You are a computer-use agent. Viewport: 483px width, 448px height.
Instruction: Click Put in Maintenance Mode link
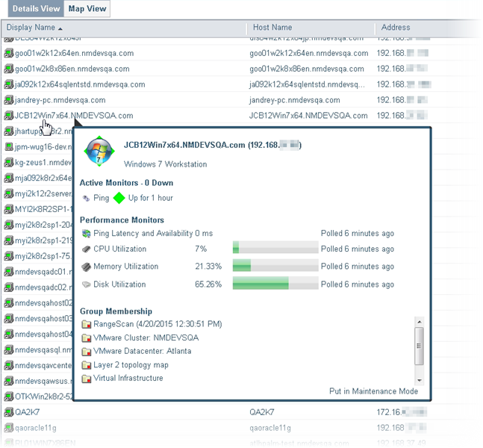(373, 391)
